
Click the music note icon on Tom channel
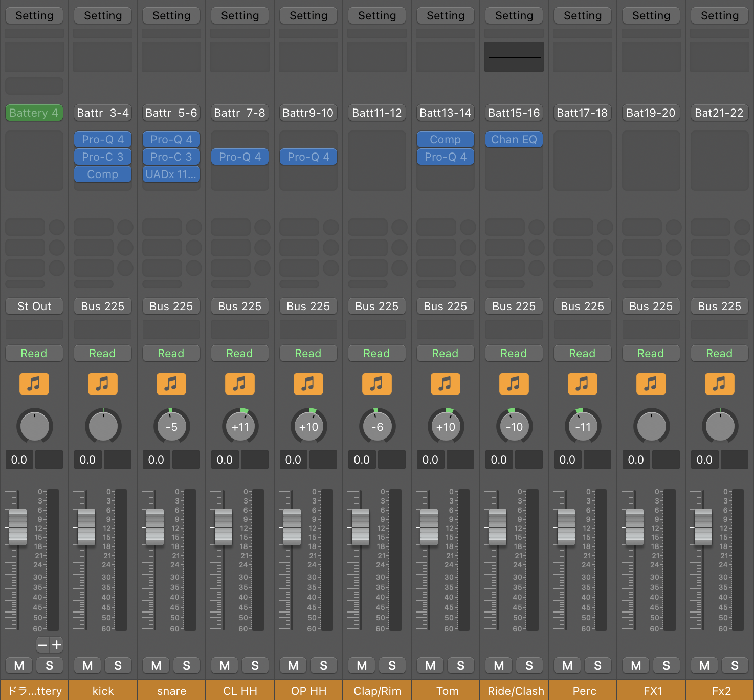pyautogui.click(x=446, y=383)
